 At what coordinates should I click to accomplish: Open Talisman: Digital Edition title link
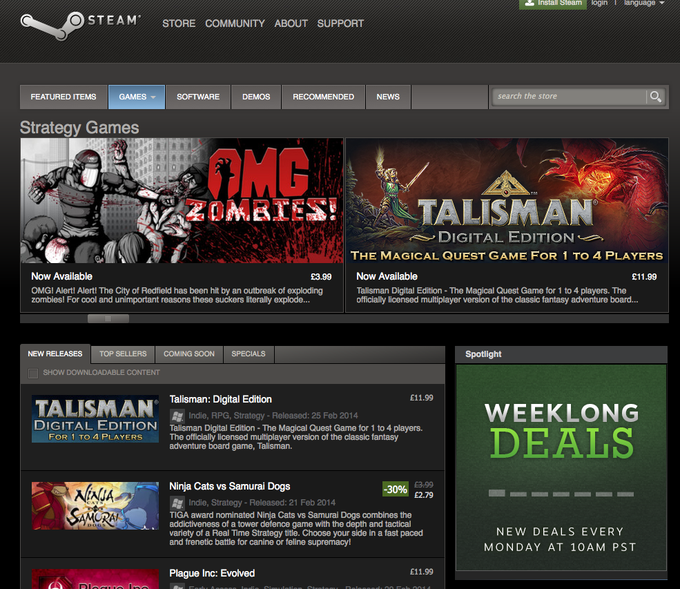point(220,399)
